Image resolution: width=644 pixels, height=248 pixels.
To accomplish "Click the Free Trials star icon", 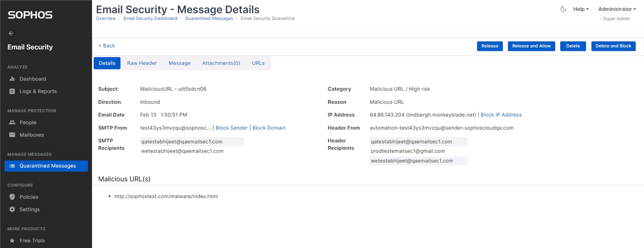I will tap(12, 240).
